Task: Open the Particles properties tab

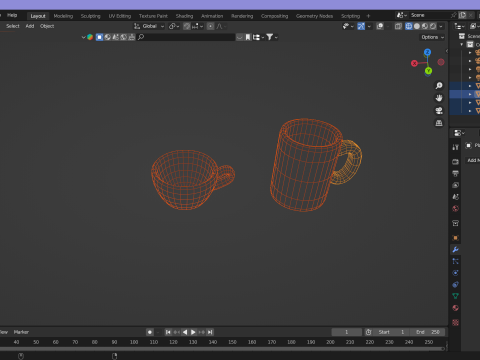Action: (455, 261)
